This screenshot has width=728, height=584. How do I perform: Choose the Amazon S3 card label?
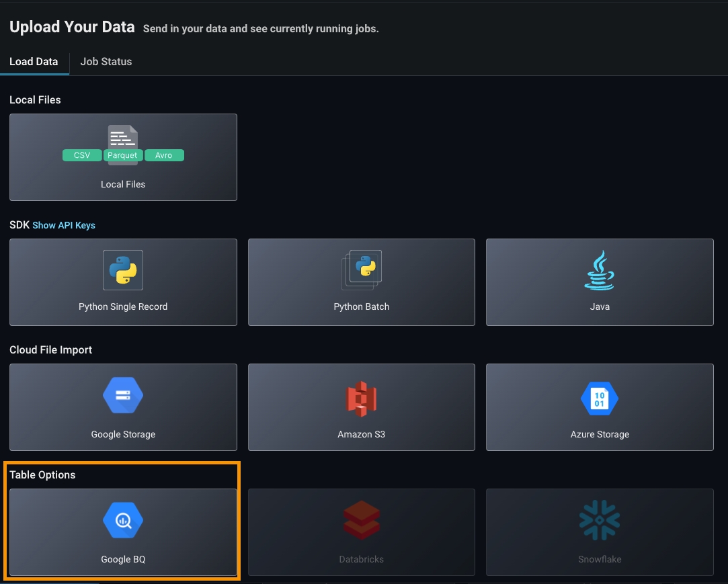[361, 435]
